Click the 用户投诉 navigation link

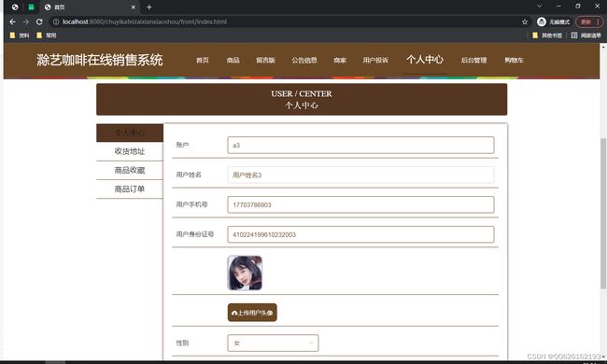point(375,61)
